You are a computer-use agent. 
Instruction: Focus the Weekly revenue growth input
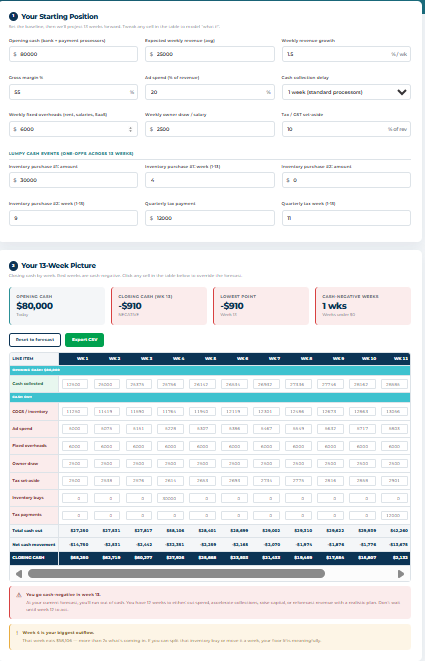coord(346,54)
